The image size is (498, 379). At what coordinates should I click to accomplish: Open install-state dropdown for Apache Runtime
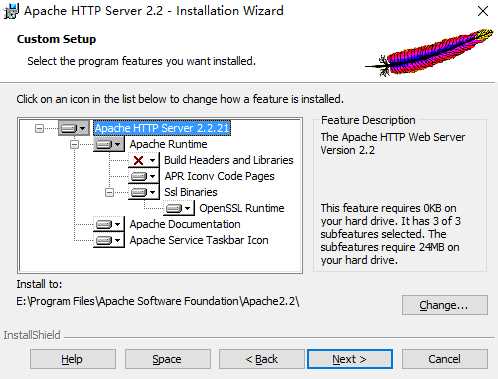(109, 144)
